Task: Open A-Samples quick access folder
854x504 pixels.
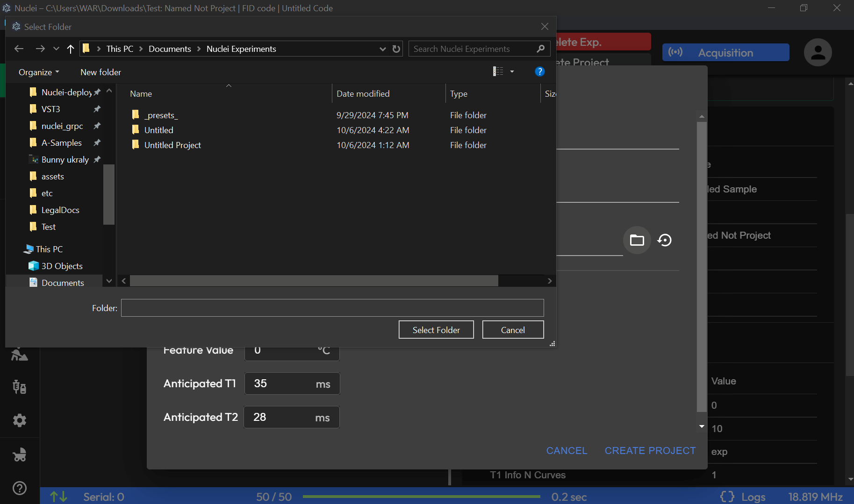Action: [61, 142]
